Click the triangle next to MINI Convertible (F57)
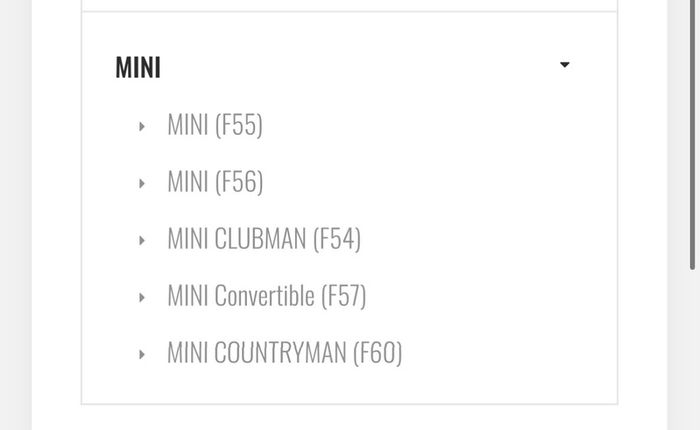The height and width of the screenshot is (430, 700). (x=142, y=297)
